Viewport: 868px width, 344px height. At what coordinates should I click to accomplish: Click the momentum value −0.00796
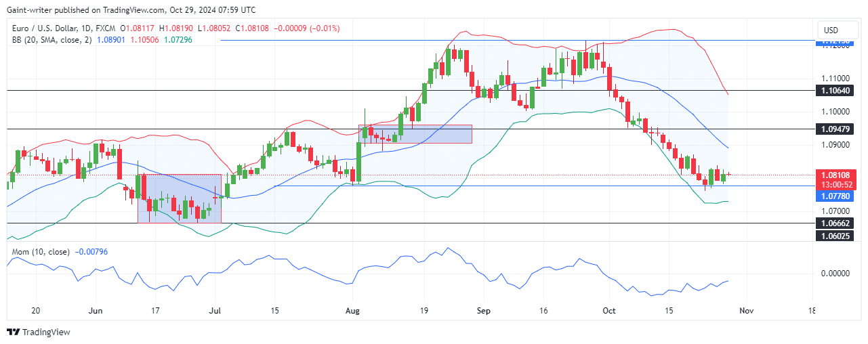coord(90,252)
